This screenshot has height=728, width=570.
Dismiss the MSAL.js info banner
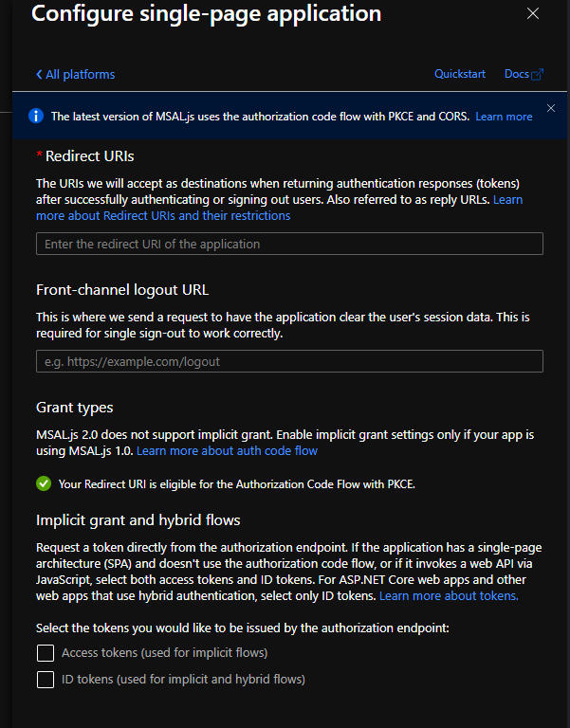click(x=551, y=108)
